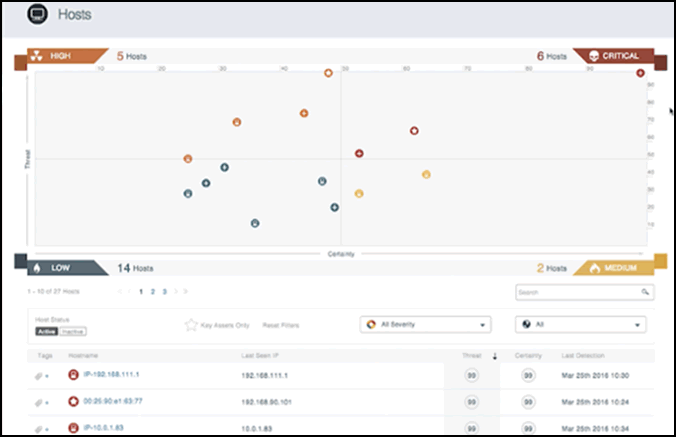
Task: Select the lowest blue host dot on chart
Action: (x=255, y=223)
